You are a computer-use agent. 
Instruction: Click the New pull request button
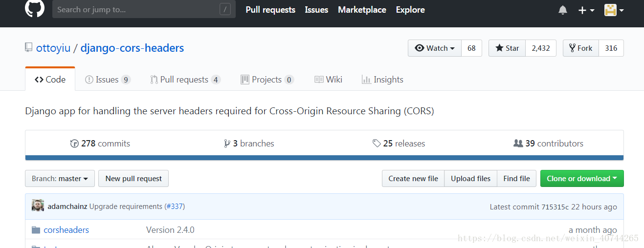click(133, 179)
